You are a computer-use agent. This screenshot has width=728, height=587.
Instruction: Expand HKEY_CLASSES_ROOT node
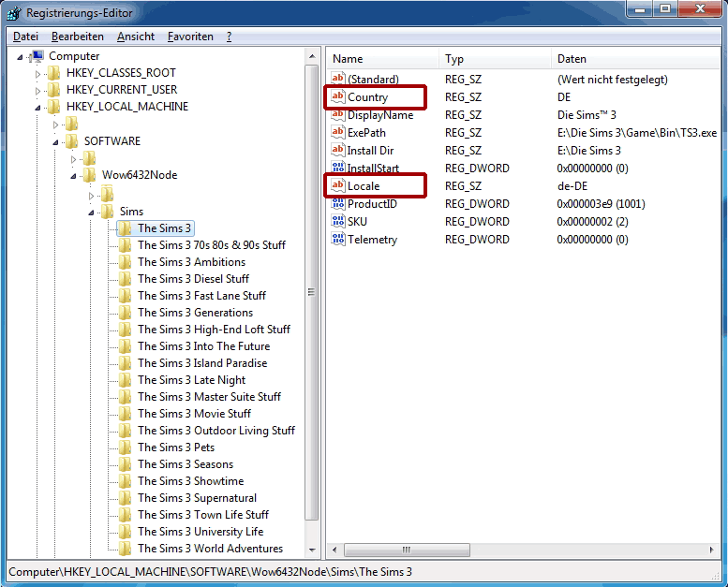click(37, 74)
